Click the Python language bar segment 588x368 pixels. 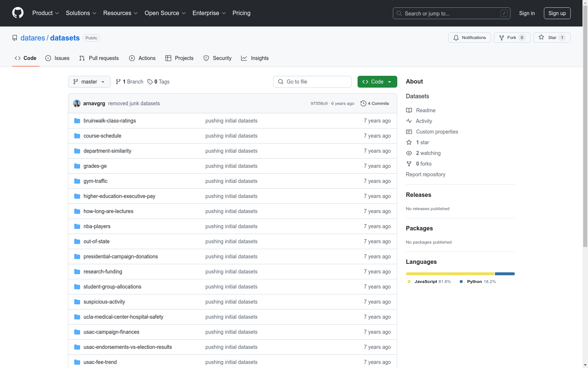505,274
